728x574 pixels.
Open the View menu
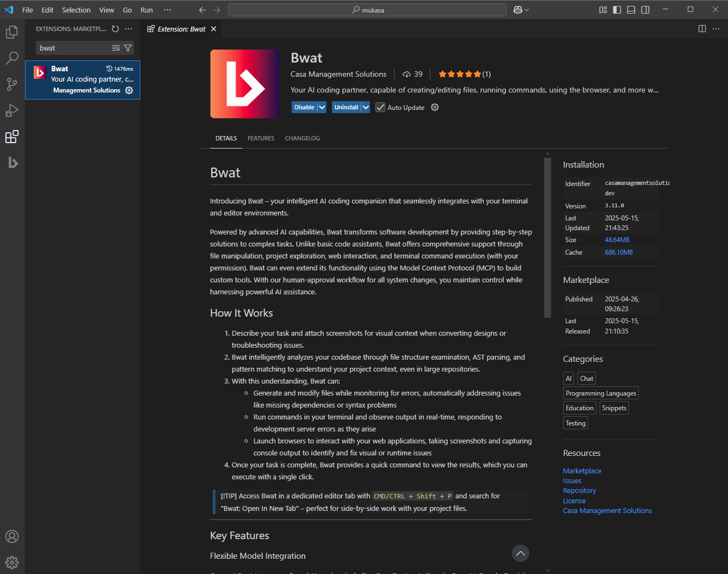pos(107,10)
